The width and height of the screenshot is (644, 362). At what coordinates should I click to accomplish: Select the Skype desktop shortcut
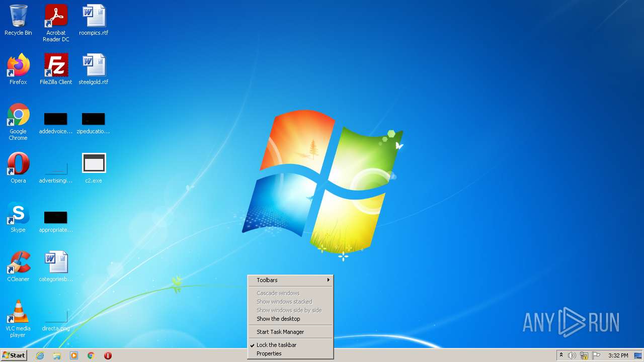tap(18, 217)
